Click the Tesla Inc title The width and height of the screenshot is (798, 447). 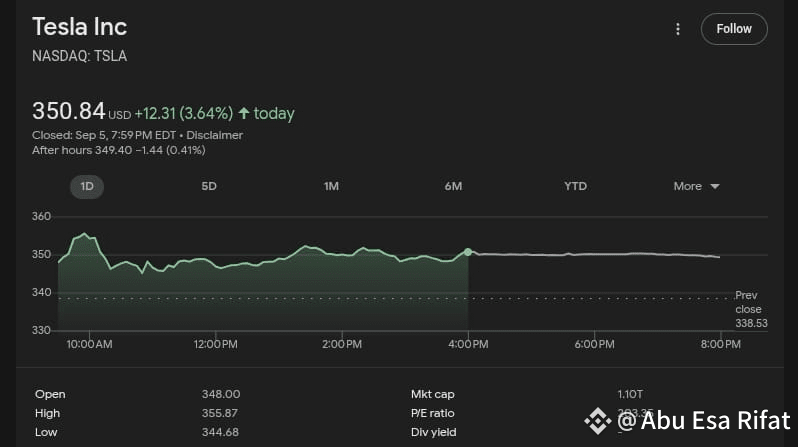(79, 27)
